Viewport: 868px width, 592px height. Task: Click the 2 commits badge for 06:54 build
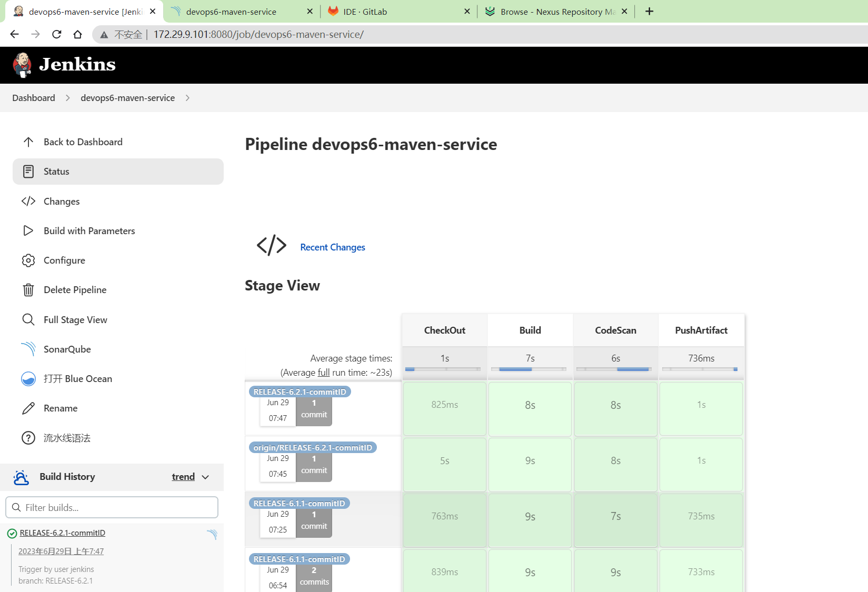click(x=314, y=577)
